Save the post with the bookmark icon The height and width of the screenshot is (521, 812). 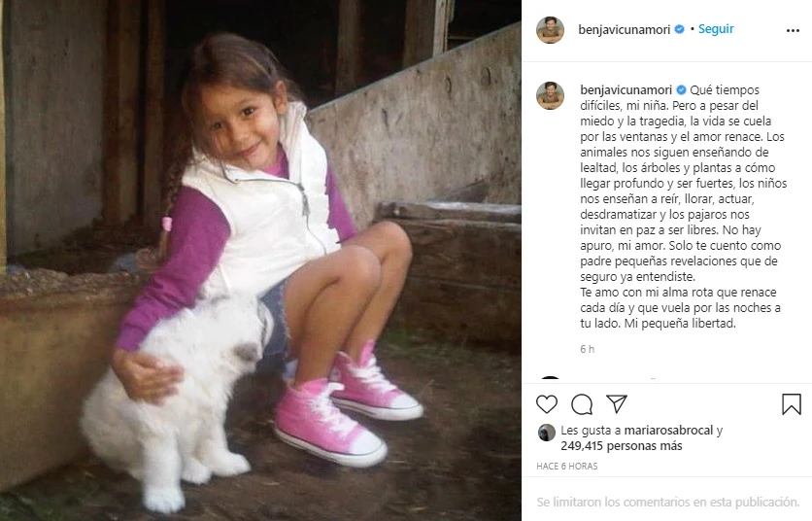tap(792, 404)
